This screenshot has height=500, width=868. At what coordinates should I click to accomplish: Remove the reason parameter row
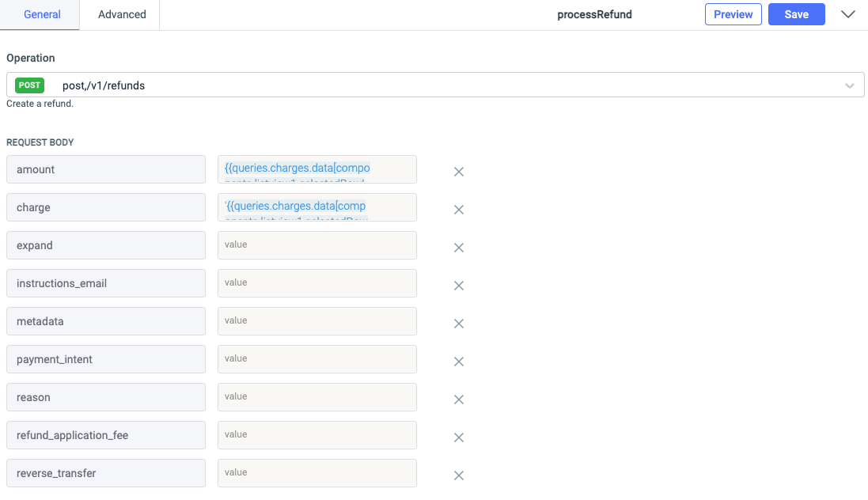pos(458,400)
